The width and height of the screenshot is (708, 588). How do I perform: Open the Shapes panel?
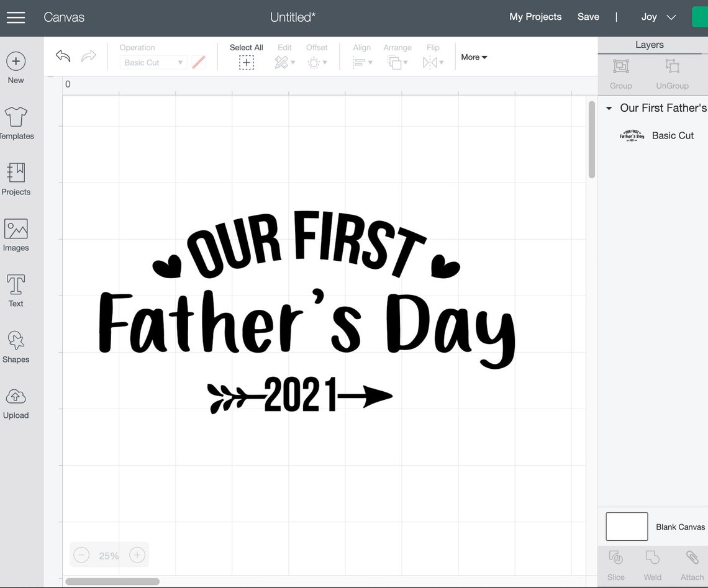(16, 347)
